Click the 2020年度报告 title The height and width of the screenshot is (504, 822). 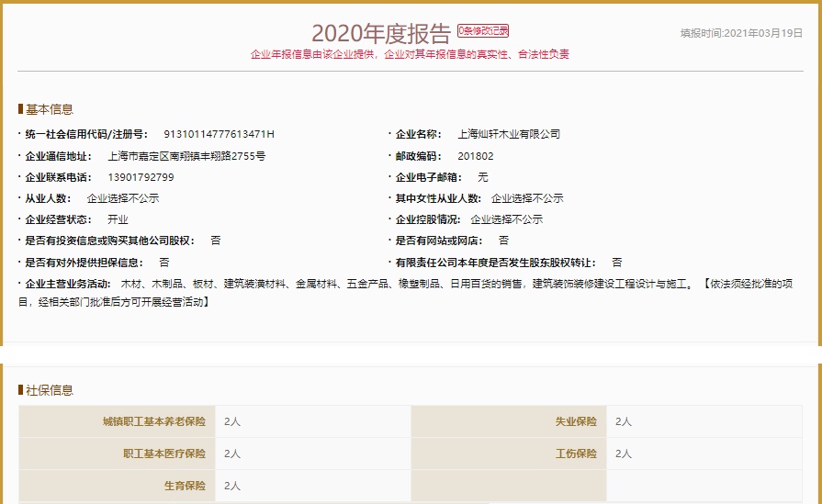381,33
